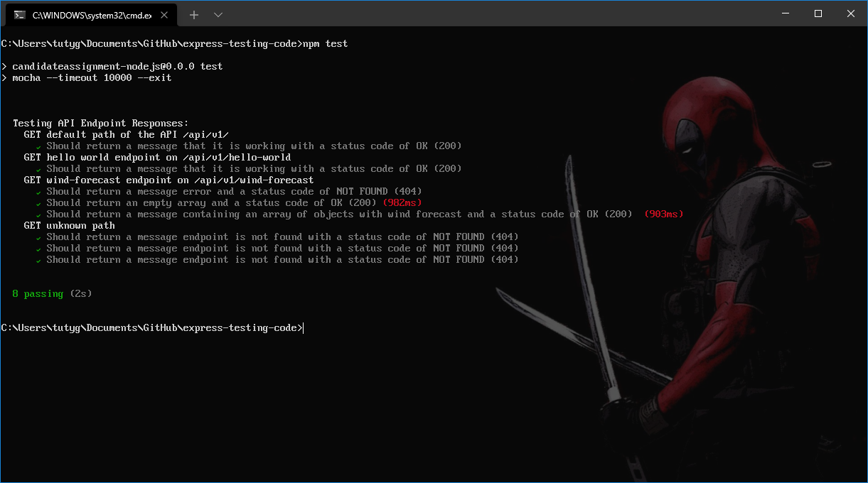Click 'array of objects with wind forecast' line
868x483 pixels.
tap(339, 215)
